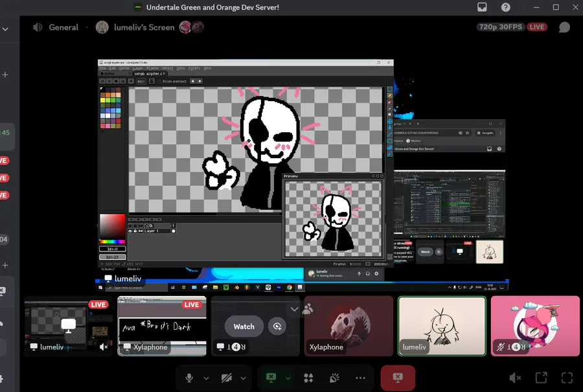Open screen share options chevron
Image resolution: width=583 pixels, height=392 pixels.
tap(288, 378)
